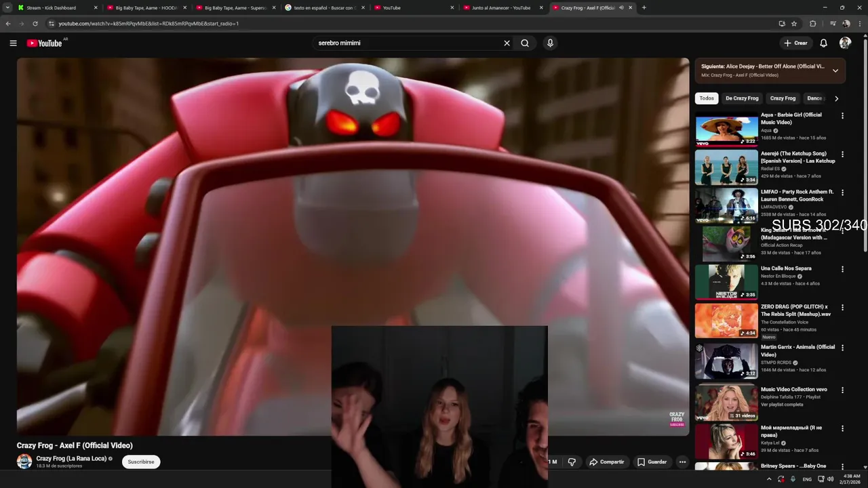This screenshot has height=488, width=868.
Task: Open the Chrome profile avatar in toolbar
Action: click(846, 24)
